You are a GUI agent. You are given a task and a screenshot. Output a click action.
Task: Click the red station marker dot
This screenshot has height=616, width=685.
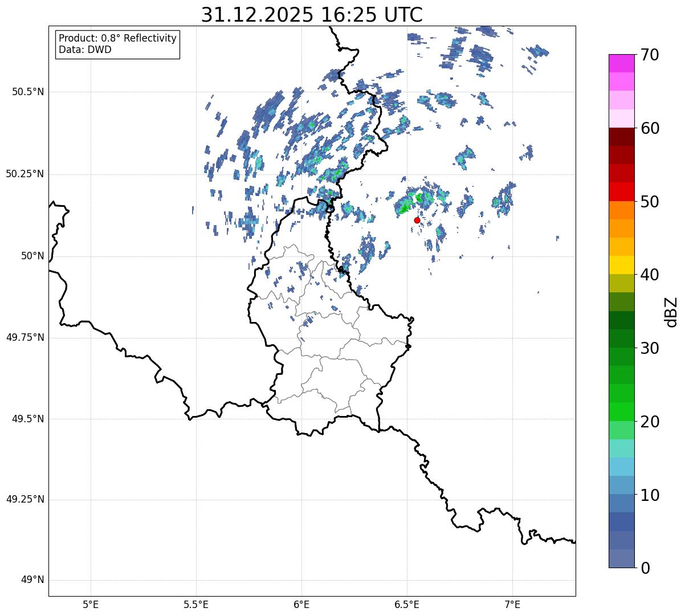pyautogui.click(x=417, y=220)
